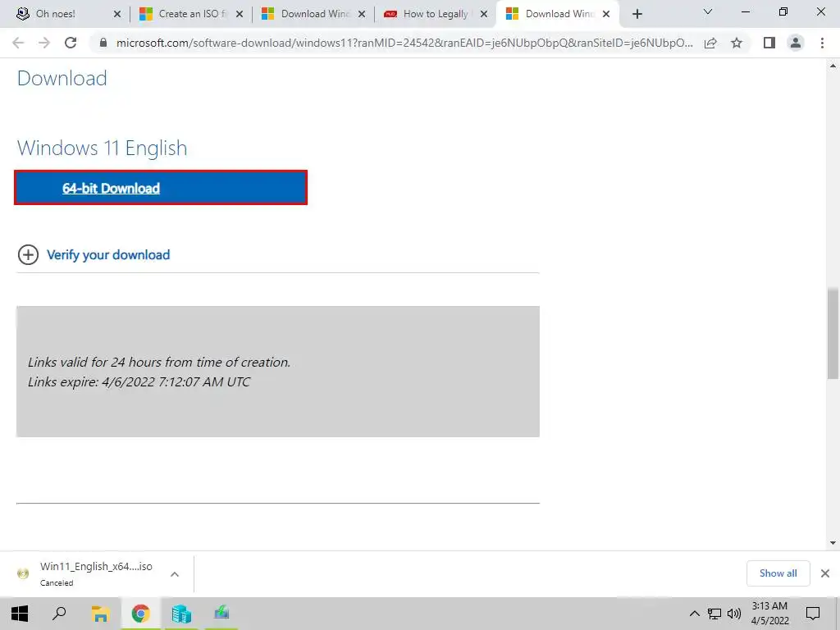Viewport: 840px width, 630px height.
Task: Click the address bar URL
Action: tap(404, 43)
